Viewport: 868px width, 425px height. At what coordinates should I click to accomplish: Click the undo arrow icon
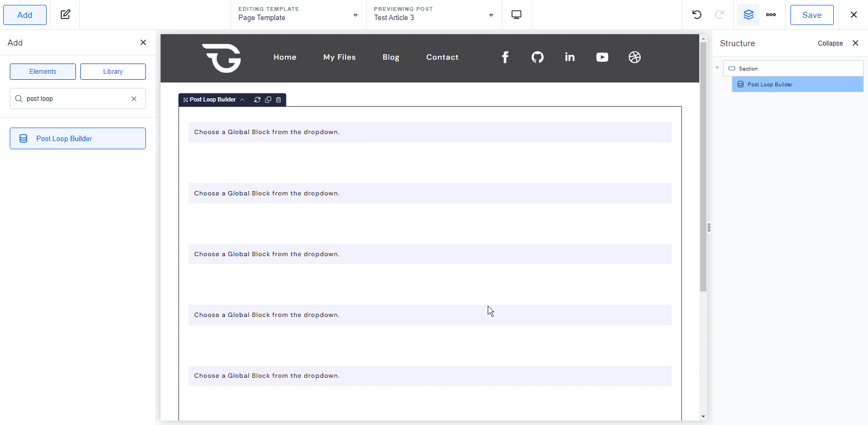[x=697, y=15]
